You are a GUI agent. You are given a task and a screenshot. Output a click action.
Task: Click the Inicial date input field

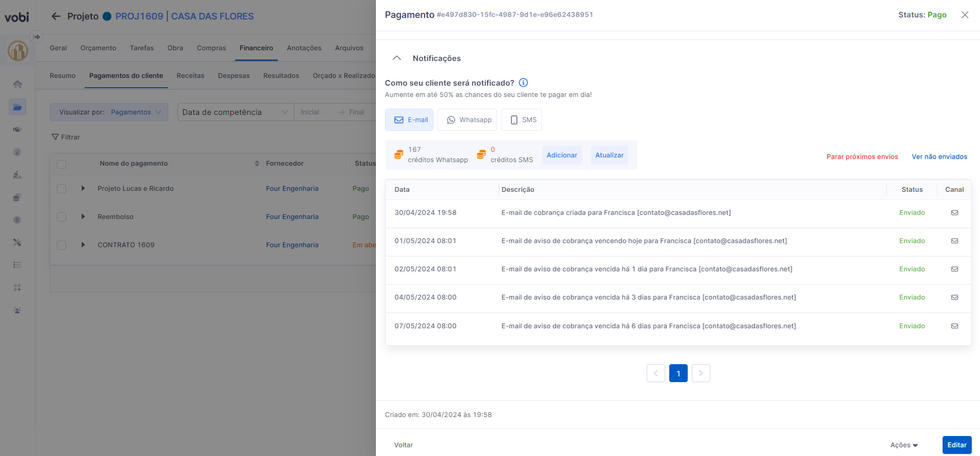pyautogui.click(x=314, y=112)
